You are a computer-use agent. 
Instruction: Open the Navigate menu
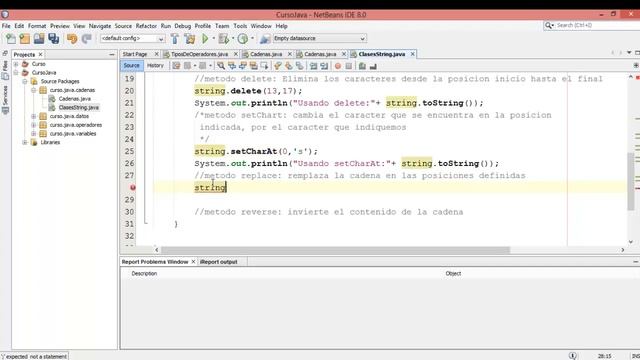100,26
